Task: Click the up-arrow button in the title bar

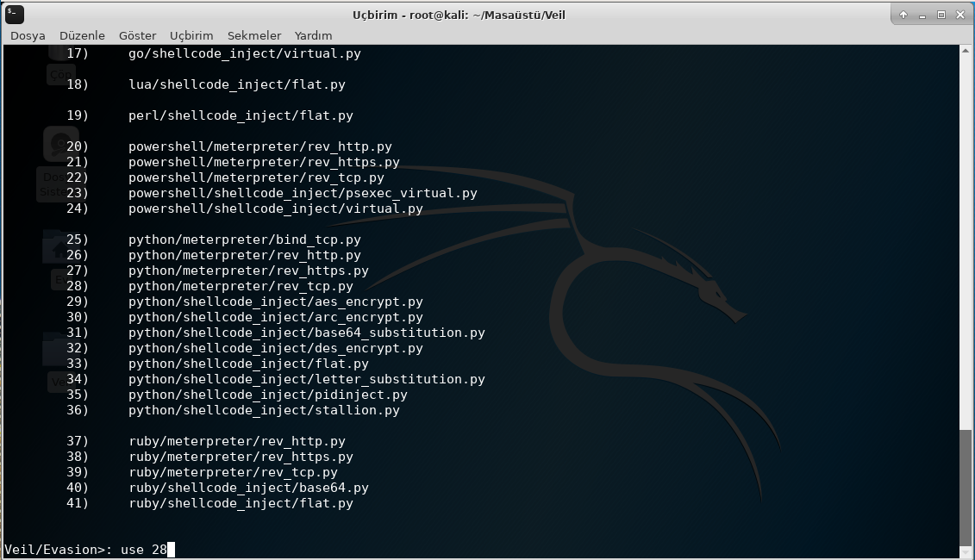Action: coord(903,15)
